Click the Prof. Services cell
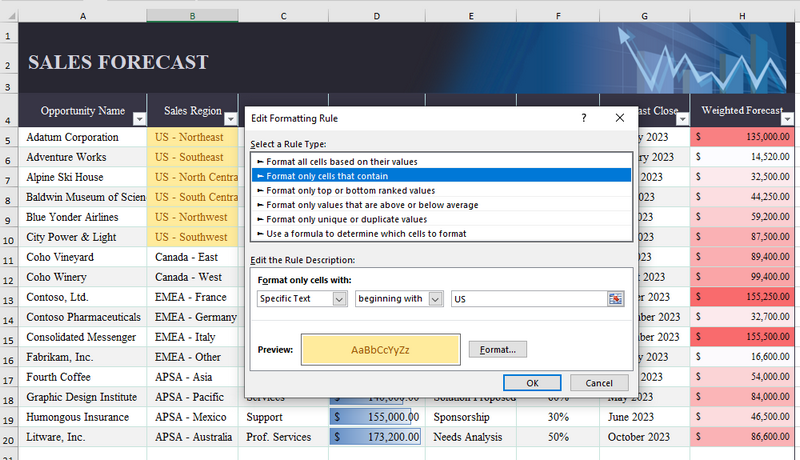The width and height of the screenshot is (800, 460). [283, 437]
